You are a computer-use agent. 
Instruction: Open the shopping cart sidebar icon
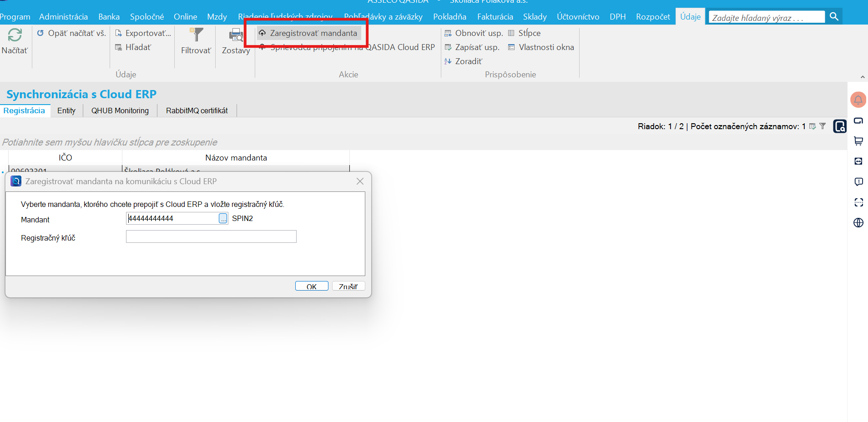[858, 141]
